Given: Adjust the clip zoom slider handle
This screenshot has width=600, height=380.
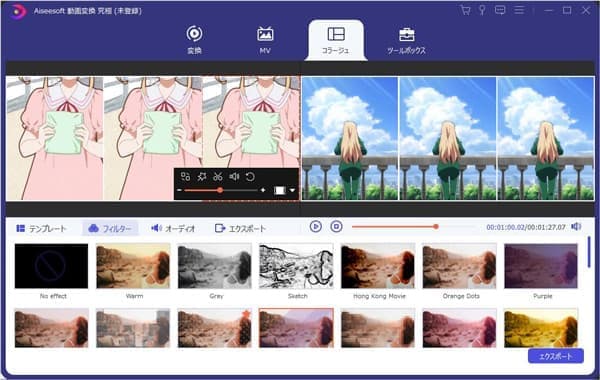Looking at the screenshot, I should 220,190.
